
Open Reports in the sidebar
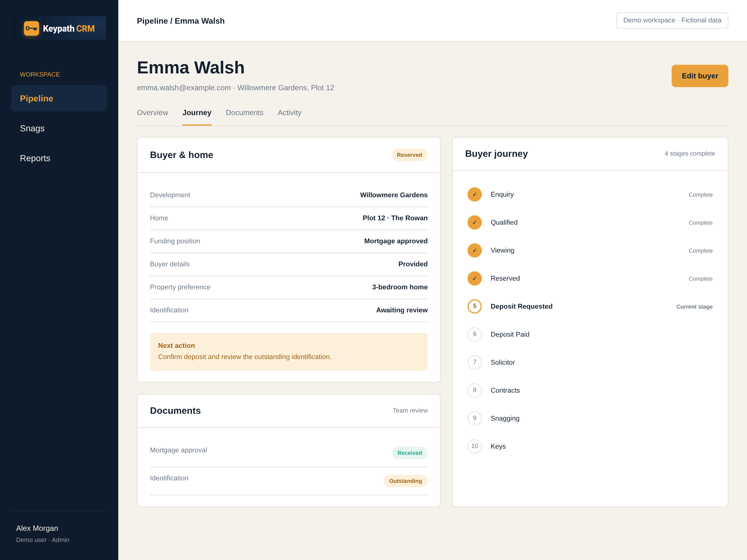(x=59, y=158)
